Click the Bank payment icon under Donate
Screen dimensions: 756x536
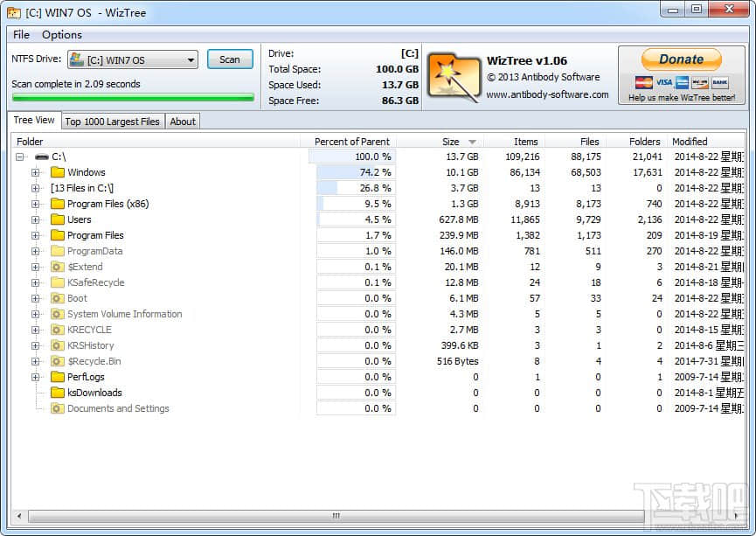[x=719, y=82]
